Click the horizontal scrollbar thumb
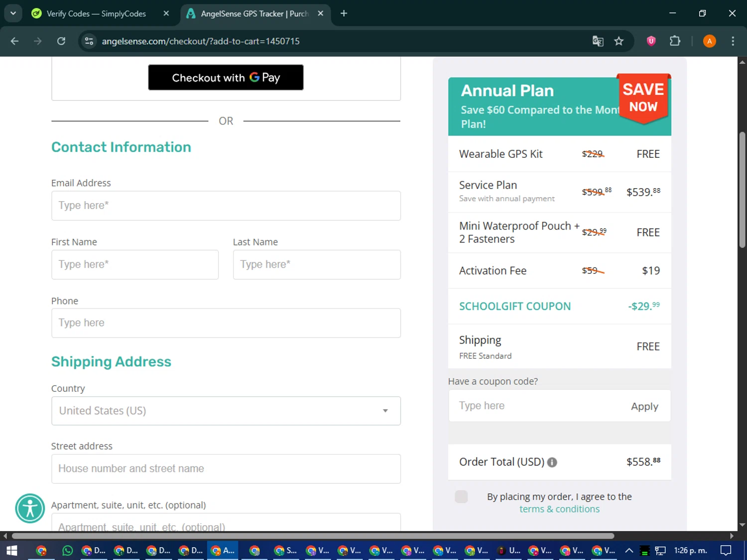 pos(313,536)
